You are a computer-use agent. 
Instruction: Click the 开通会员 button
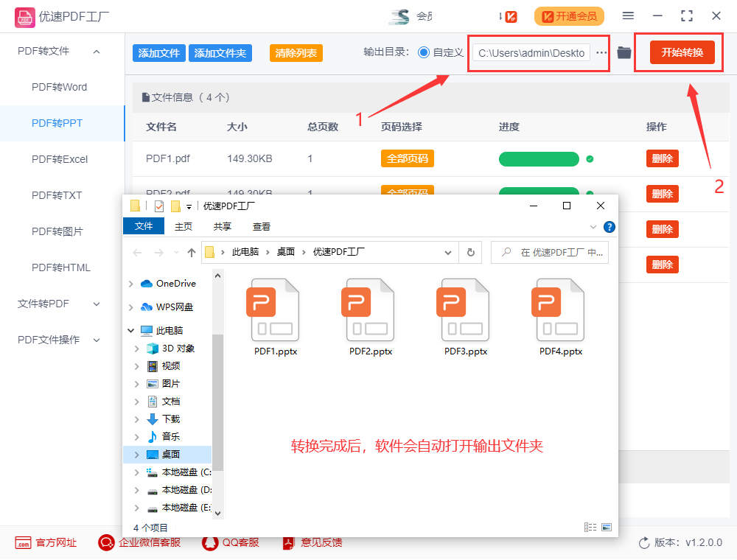click(569, 16)
